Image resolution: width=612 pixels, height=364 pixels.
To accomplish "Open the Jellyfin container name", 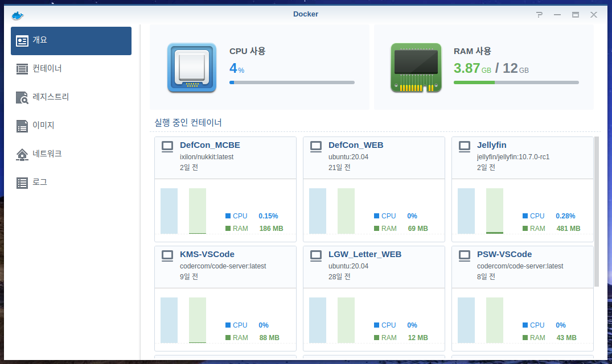I will pos(491,145).
